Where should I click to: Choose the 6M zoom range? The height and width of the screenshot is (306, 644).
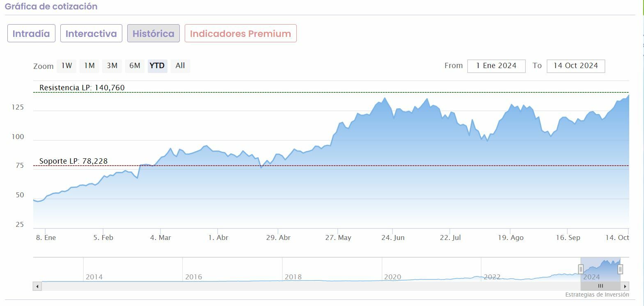pyautogui.click(x=135, y=66)
